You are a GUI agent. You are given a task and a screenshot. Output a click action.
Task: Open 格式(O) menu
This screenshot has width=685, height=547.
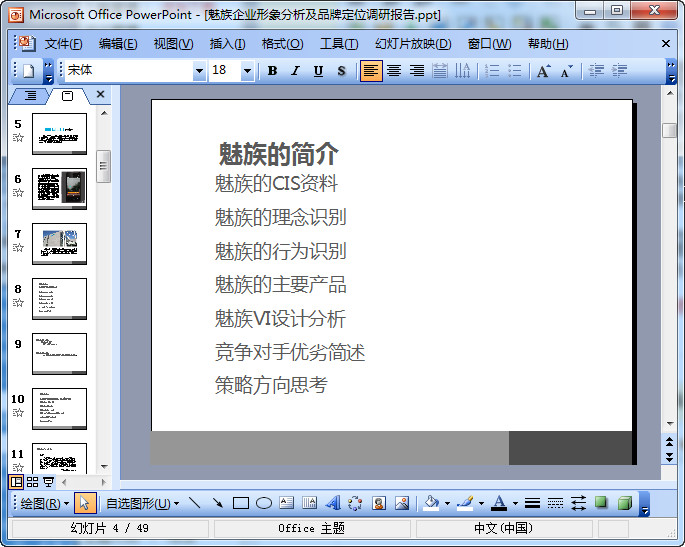click(282, 44)
